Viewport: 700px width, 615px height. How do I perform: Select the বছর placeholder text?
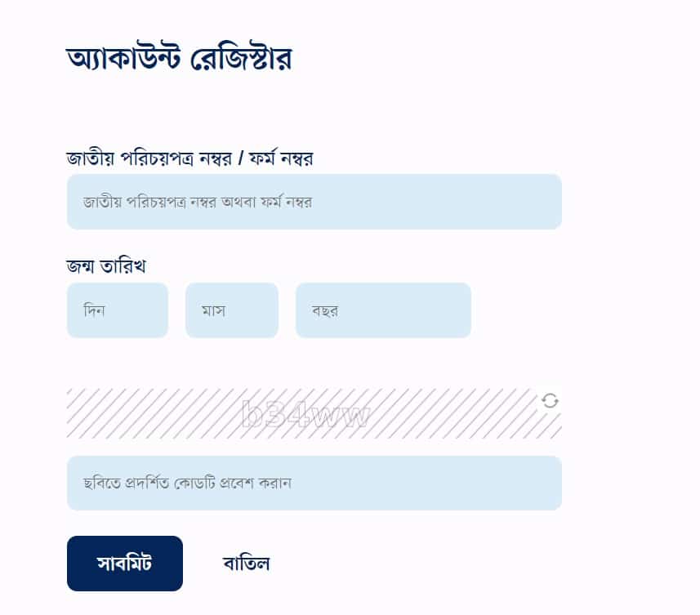[325, 310]
